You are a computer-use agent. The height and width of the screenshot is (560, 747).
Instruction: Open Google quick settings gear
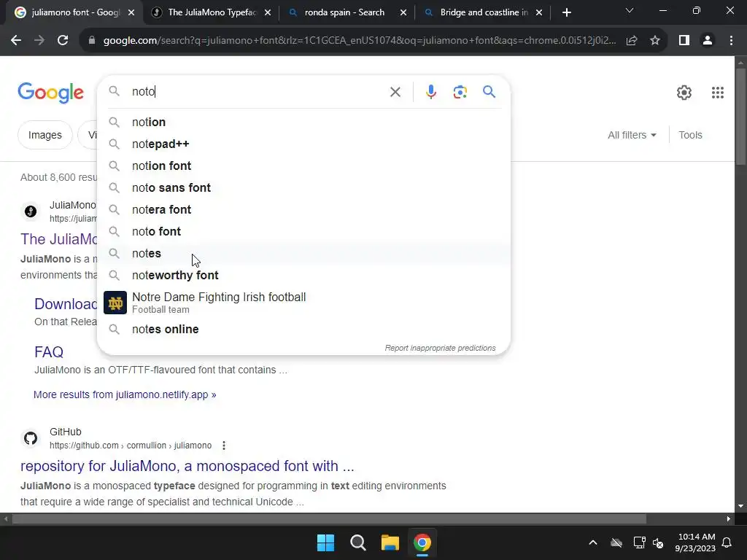point(684,93)
